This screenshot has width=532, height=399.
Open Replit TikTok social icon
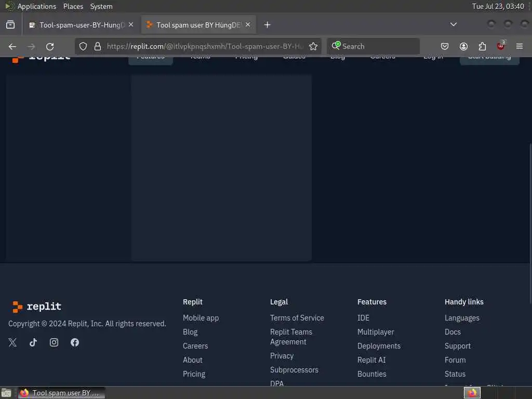tap(33, 342)
